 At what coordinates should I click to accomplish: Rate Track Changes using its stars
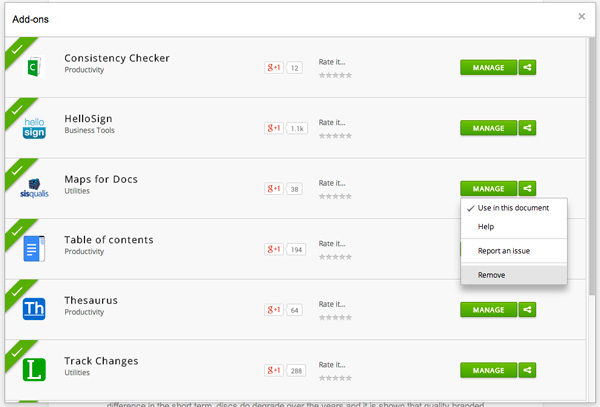(x=335, y=378)
